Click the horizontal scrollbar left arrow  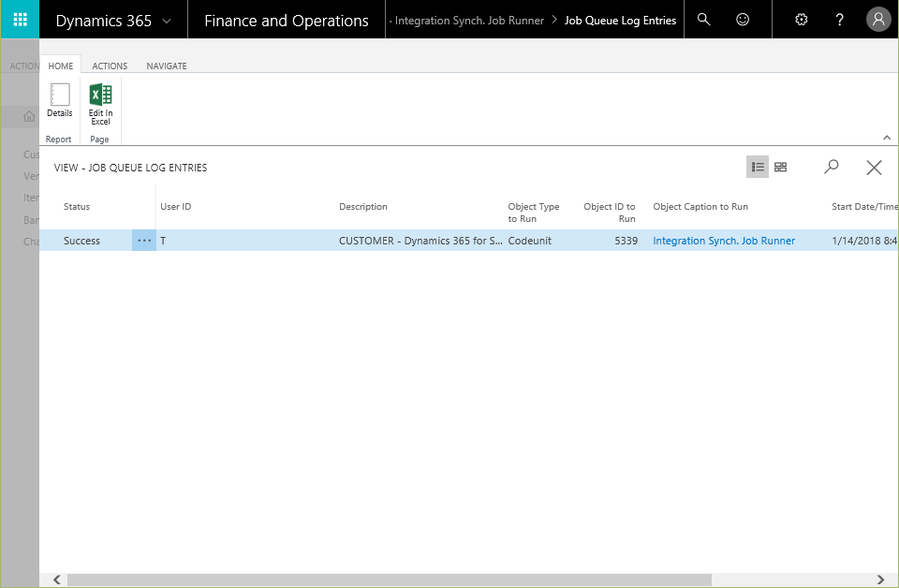click(x=57, y=580)
